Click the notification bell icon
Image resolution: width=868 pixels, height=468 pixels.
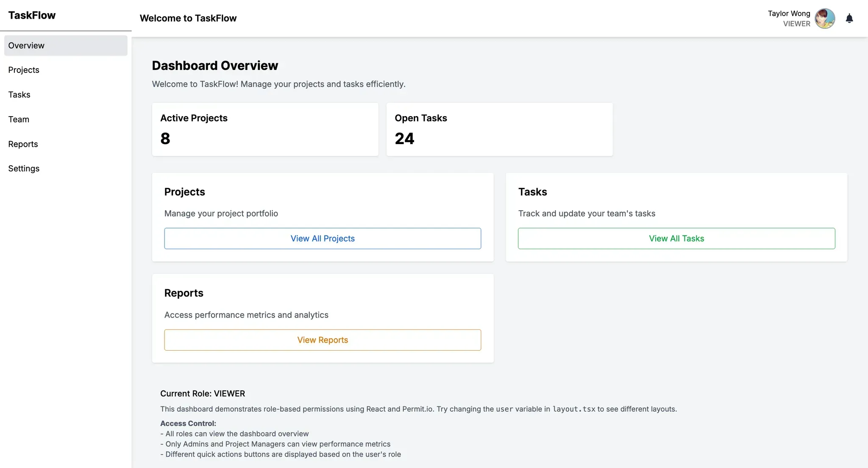click(849, 18)
